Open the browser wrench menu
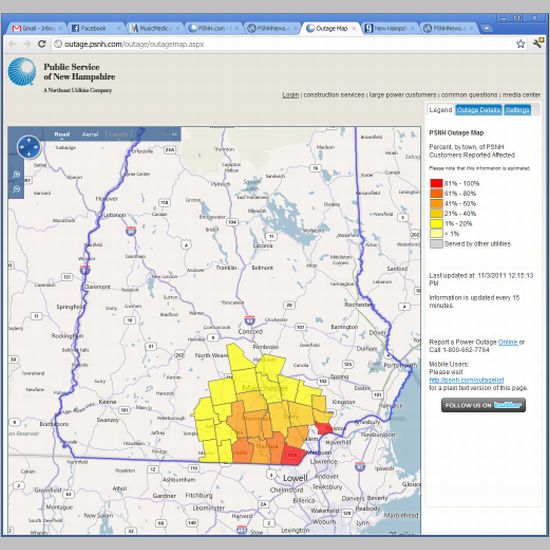Screen dimensions: 550x550 pos(538,43)
